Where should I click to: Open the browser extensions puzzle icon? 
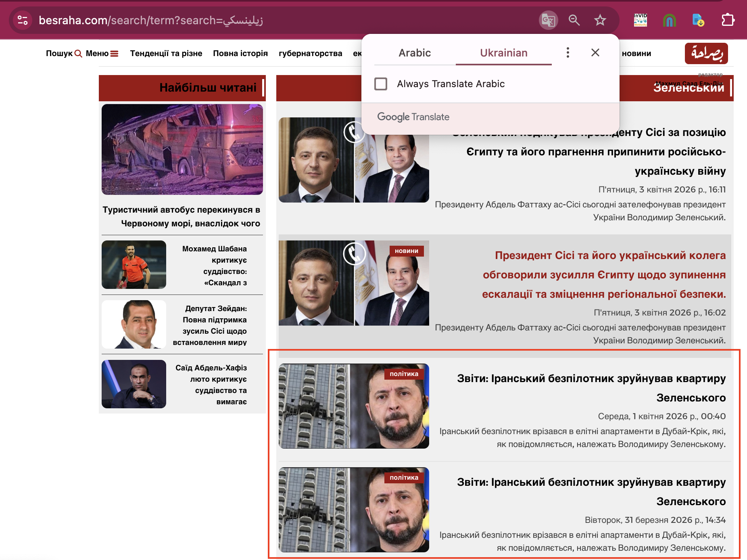click(728, 20)
